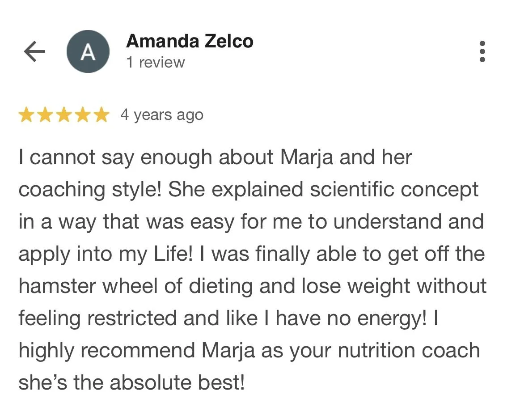Click the first gold rating star

coord(26,115)
